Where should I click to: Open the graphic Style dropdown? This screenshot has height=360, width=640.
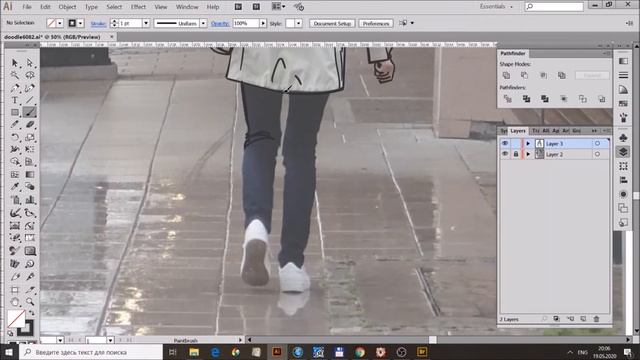[298, 23]
